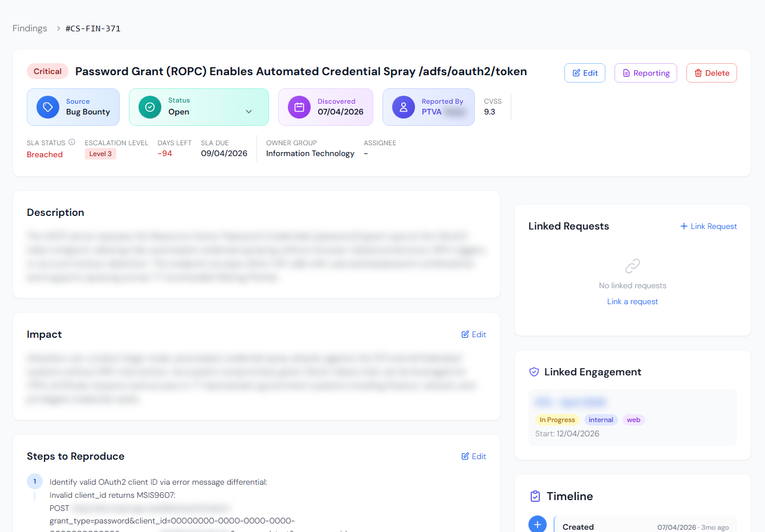Click the Edit button in header

[x=585, y=73]
